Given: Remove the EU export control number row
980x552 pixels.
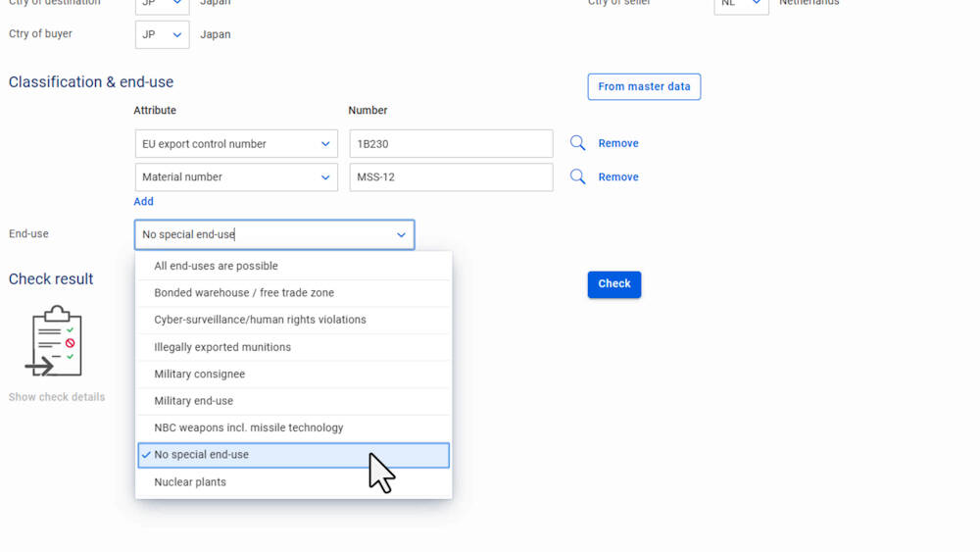Looking at the screenshot, I should [x=618, y=143].
